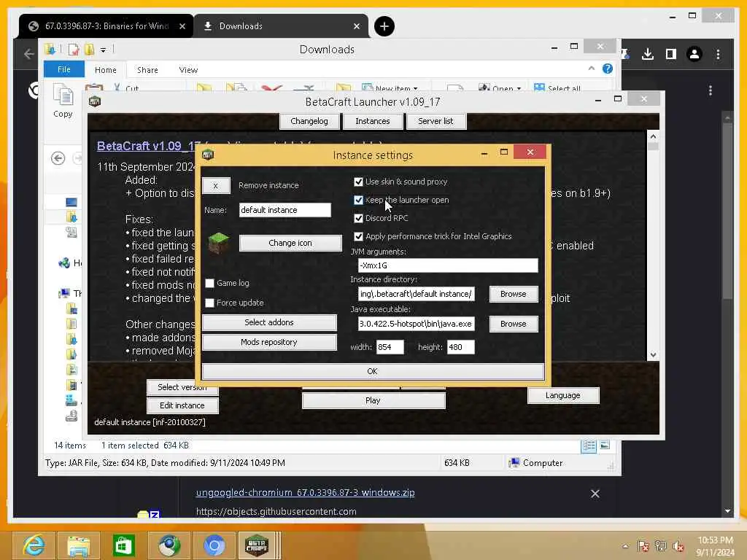747x560 pixels.
Task: Open Select addons
Action: click(269, 322)
